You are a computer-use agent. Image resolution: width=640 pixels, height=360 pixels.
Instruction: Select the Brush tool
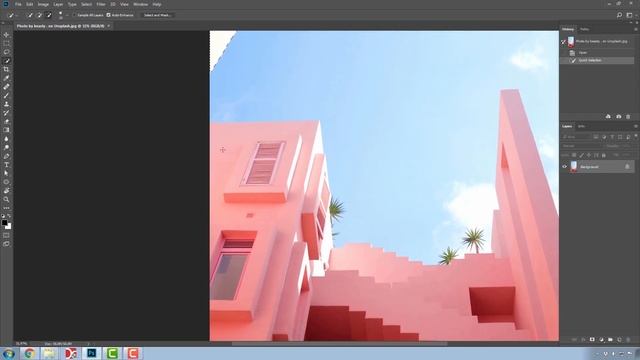point(6,95)
